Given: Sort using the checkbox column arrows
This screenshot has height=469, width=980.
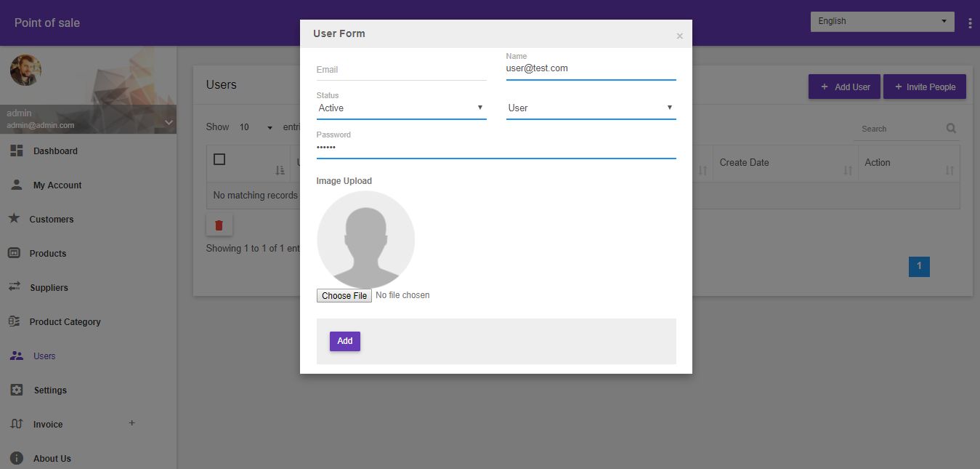Looking at the screenshot, I should pyautogui.click(x=280, y=170).
